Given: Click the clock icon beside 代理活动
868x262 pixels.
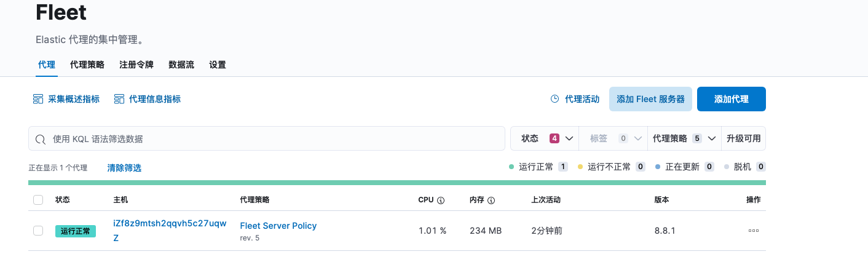Looking at the screenshot, I should tap(554, 99).
